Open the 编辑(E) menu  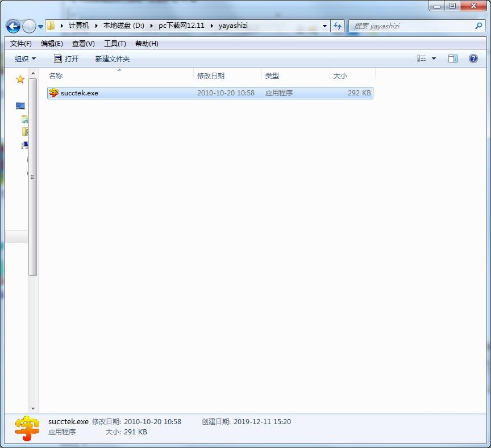click(52, 44)
